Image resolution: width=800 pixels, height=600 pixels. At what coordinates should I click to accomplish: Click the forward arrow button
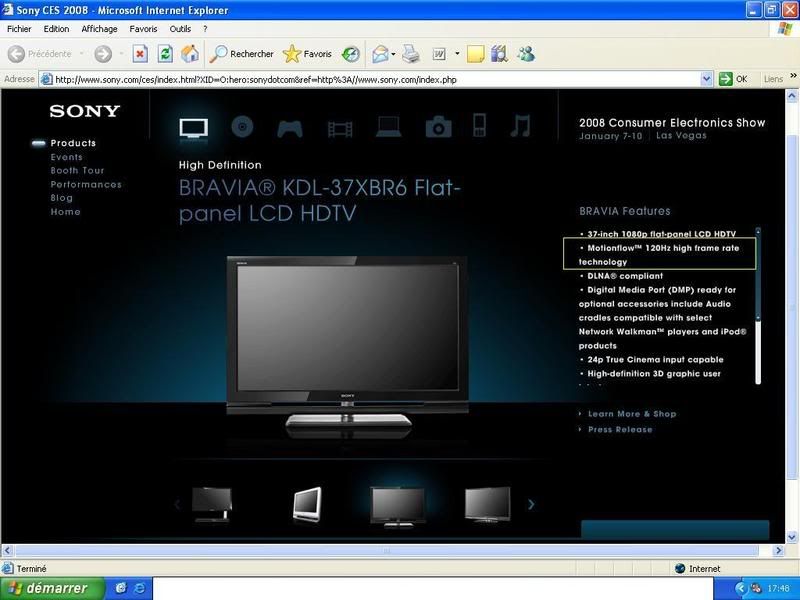pos(103,54)
